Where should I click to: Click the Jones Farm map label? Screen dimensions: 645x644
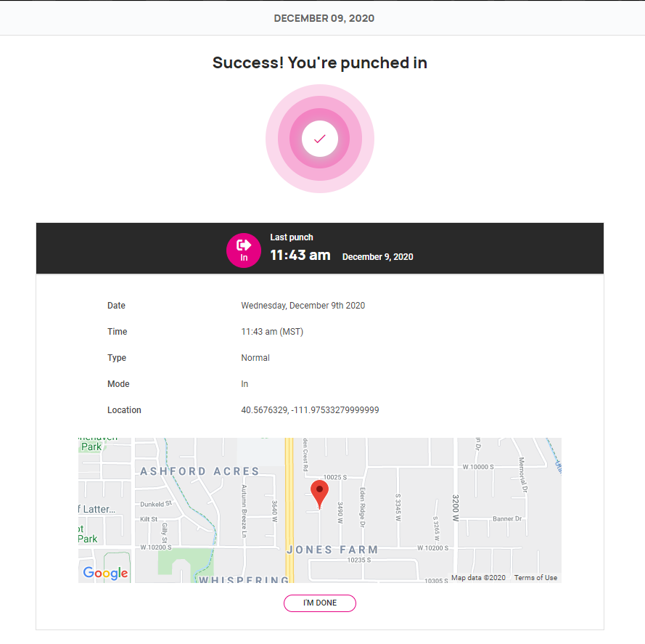tap(332, 550)
